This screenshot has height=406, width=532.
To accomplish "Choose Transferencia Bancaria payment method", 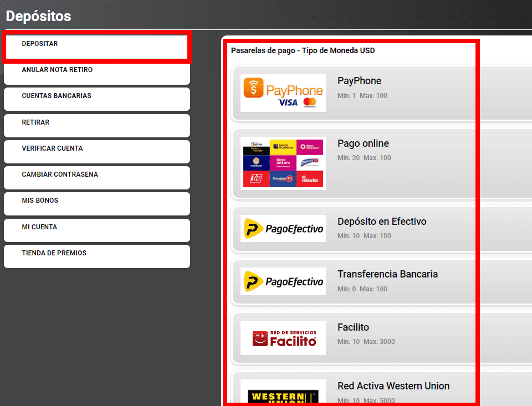I will point(387,274).
